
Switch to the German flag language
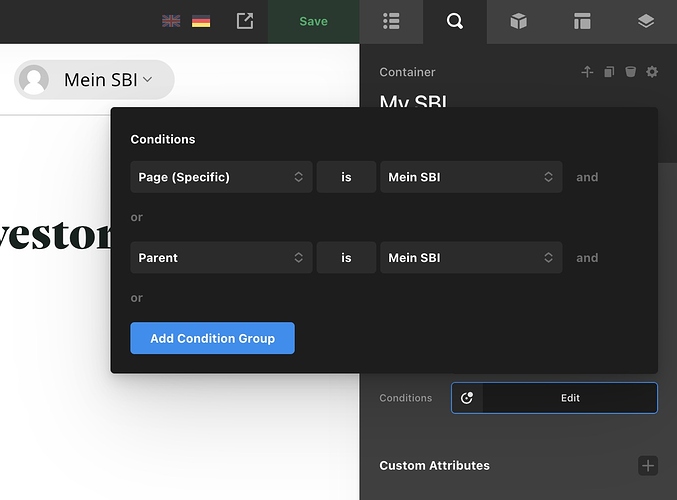[201, 21]
